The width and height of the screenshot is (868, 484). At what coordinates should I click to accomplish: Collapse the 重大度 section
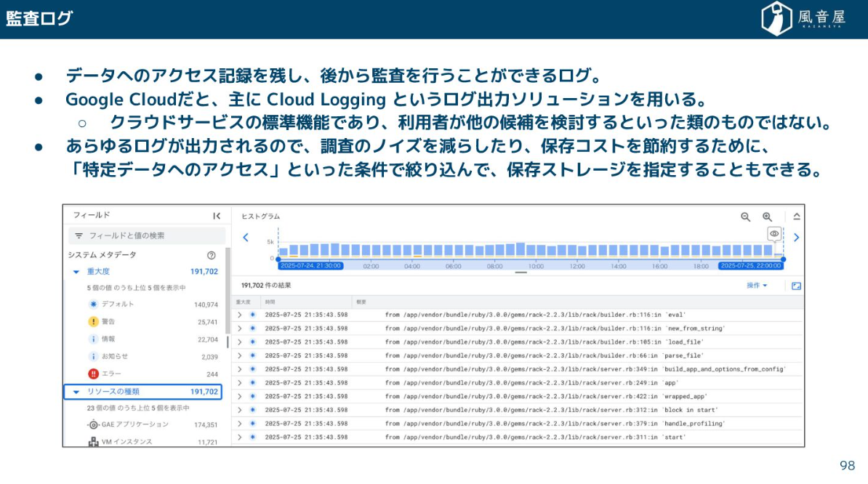click(x=76, y=272)
